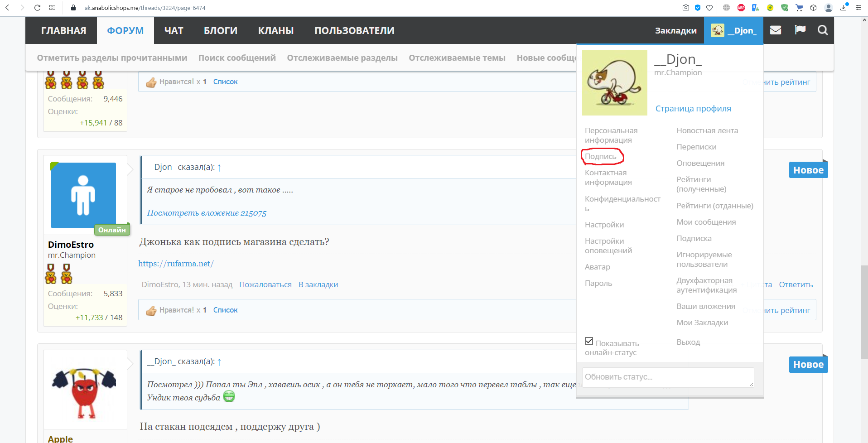Screen dimensions: 868x443
Task: Click Отметить разделы прочитанными
Action: (x=112, y=58)
